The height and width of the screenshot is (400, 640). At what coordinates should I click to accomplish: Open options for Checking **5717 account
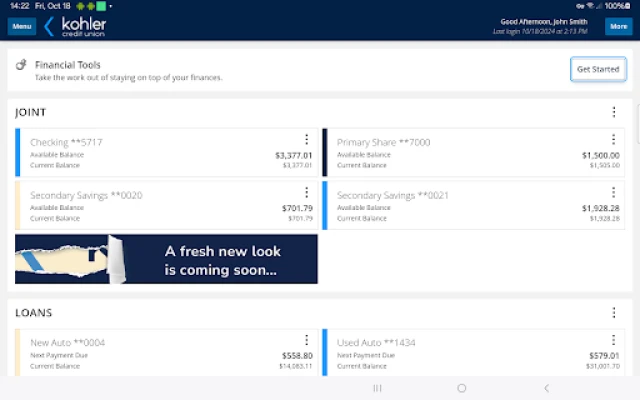307,140
